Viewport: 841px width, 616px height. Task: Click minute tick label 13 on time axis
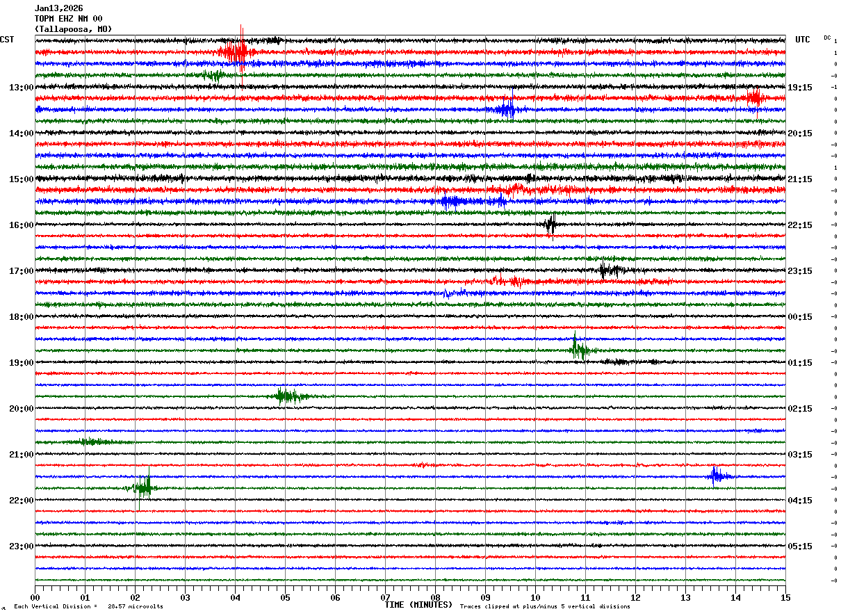(x=685, y=598)
